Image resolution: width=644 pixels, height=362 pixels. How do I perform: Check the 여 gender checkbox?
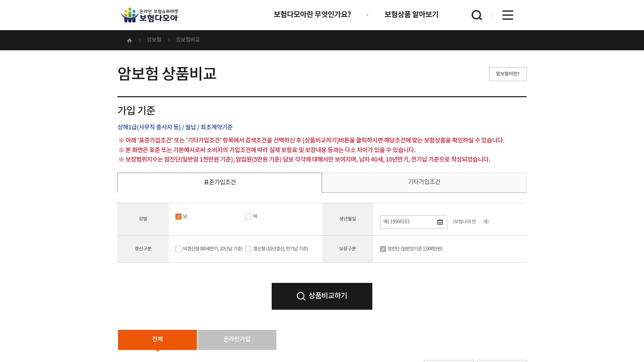248,217
